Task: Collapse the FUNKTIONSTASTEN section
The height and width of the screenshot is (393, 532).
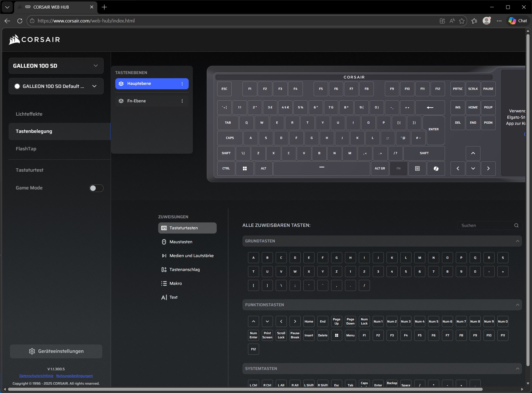Action: [517, 305]
